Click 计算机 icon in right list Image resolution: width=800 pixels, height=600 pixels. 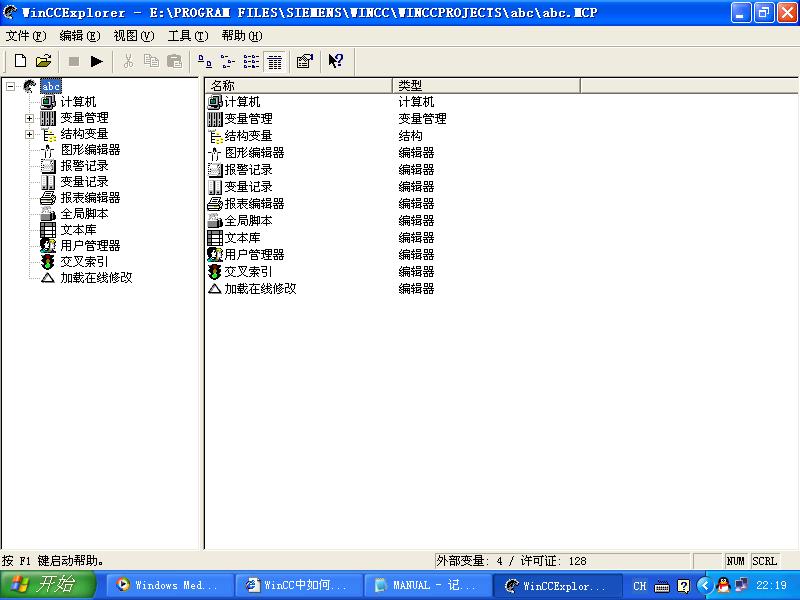(x=215, y=102)
